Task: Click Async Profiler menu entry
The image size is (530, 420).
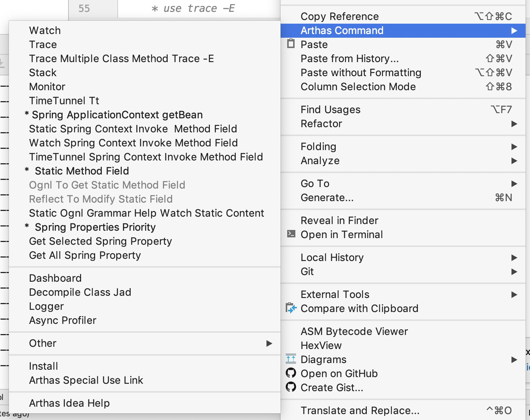Action: tap(63, 321)
